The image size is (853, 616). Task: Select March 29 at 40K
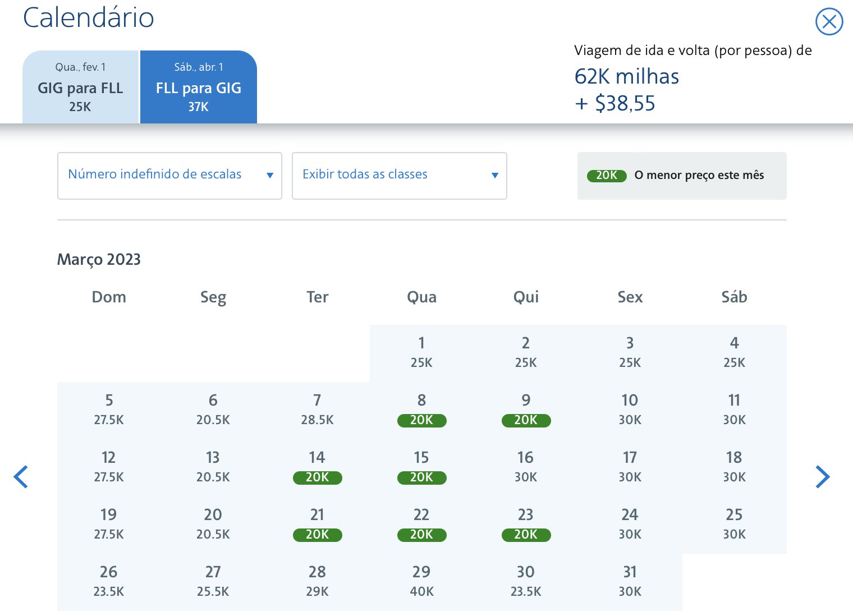pyautogui.click(x=421, y=582)
